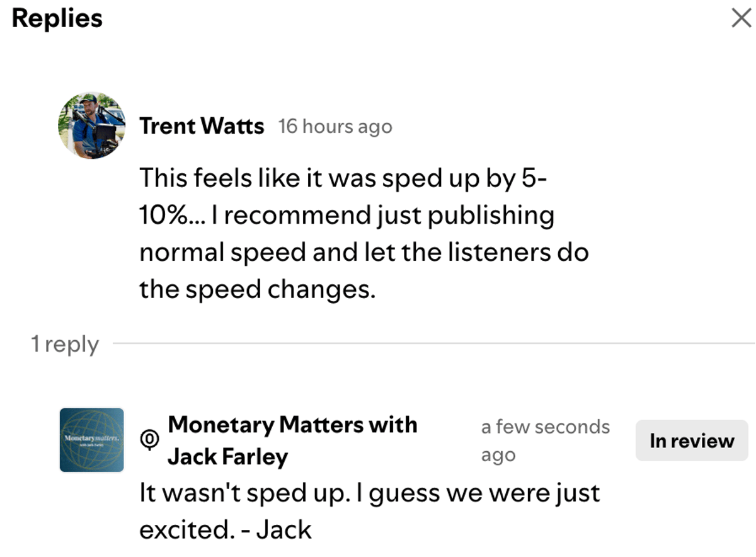The image size is (756, 557).
Task: Click the In review status badge
Action: pyautogui.click(x=691, y=441)
